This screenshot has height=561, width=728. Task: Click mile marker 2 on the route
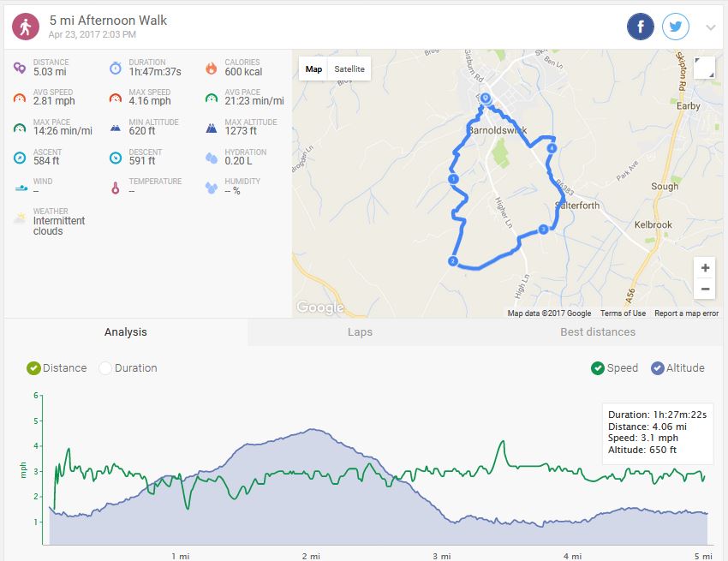[x=453, y=261]
